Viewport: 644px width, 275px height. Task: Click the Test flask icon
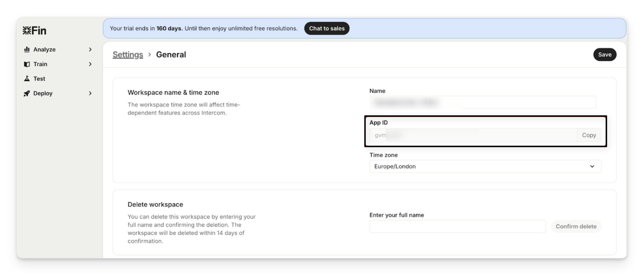click(27, 79)
